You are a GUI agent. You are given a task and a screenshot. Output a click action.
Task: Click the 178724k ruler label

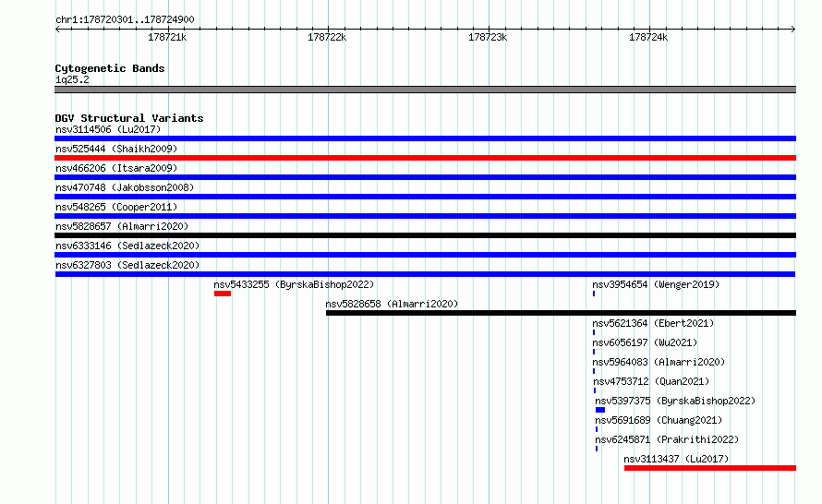[x=648, y=37]
